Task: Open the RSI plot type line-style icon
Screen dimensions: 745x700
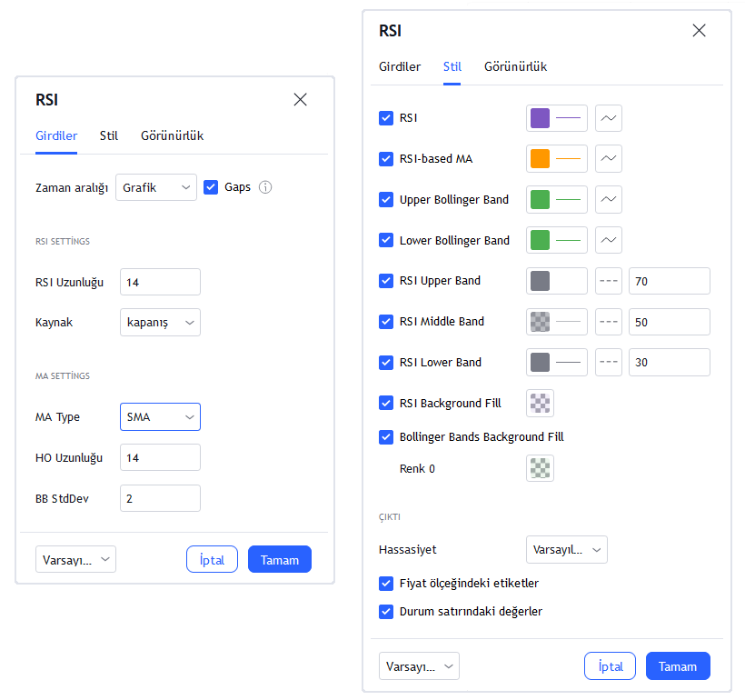Action: (608, 118)
